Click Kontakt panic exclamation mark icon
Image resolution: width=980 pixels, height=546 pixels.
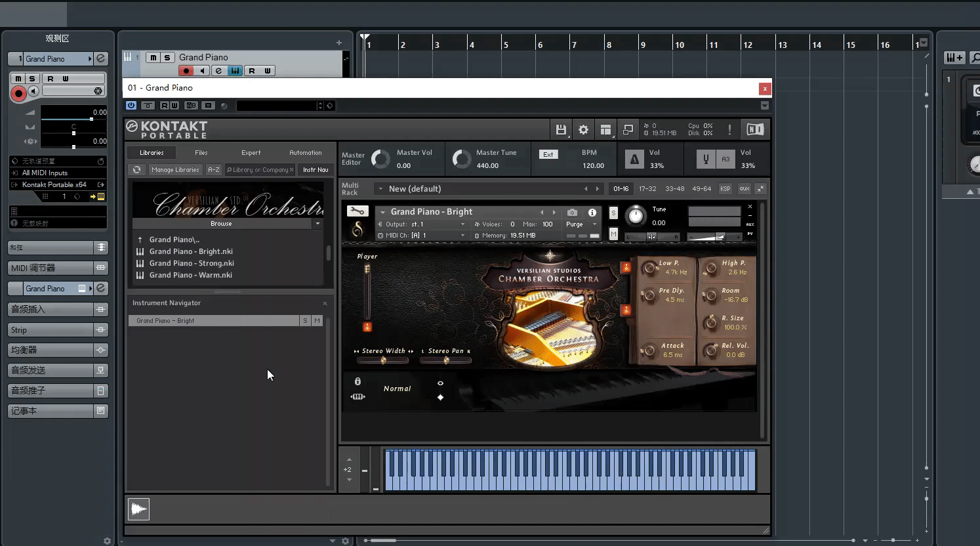[x=729, y=130]
